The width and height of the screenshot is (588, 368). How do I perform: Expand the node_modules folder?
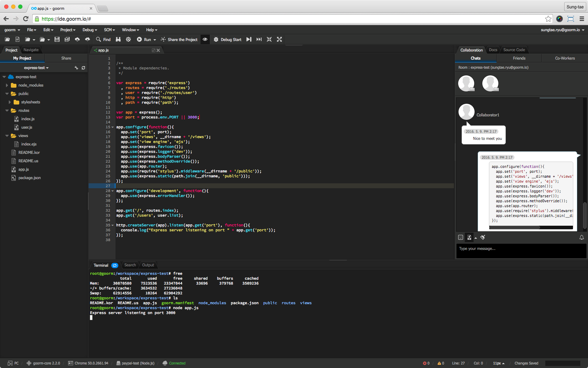click(x=7, y=85)
